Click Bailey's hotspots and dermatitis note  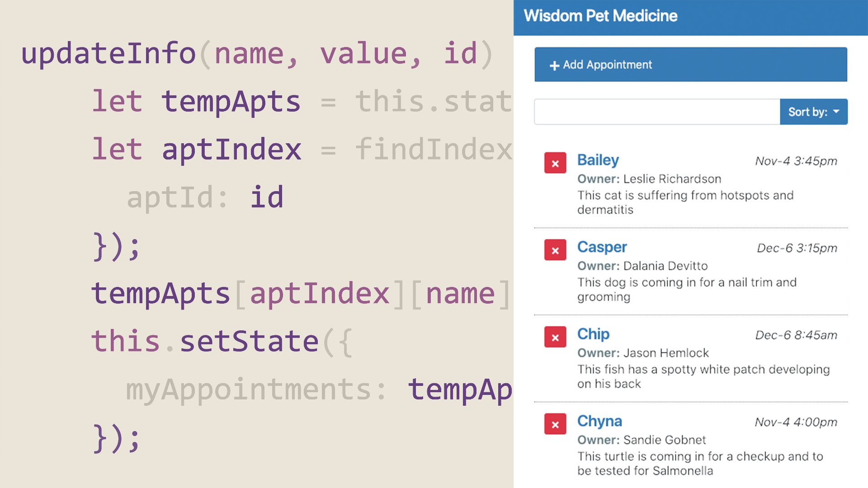click(685, 202)
